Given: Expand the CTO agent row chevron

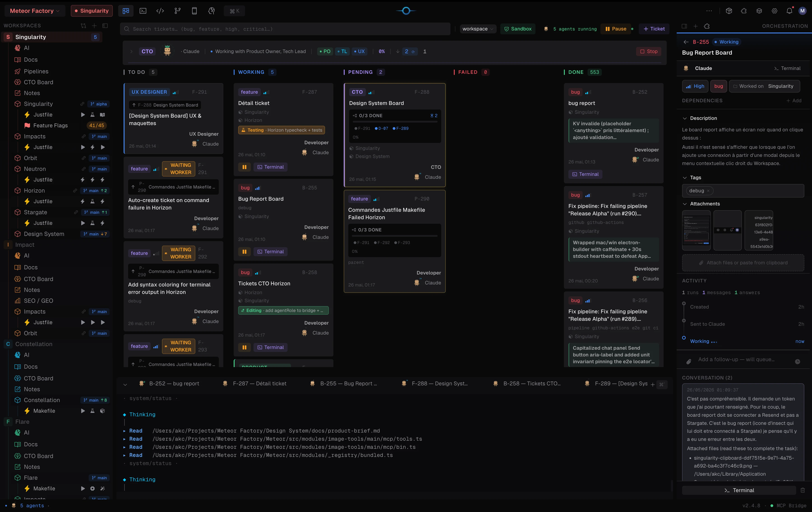Looking at the screenshot, I should coord(131,51).
